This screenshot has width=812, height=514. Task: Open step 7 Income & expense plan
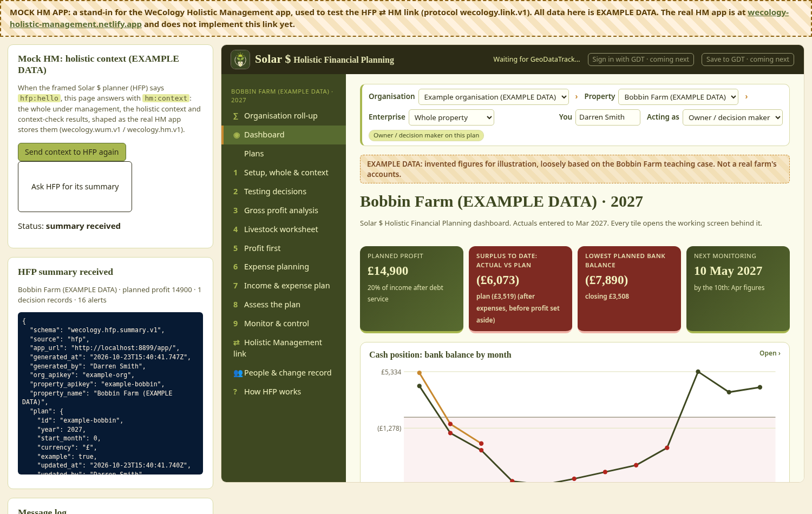click(284, 286)
